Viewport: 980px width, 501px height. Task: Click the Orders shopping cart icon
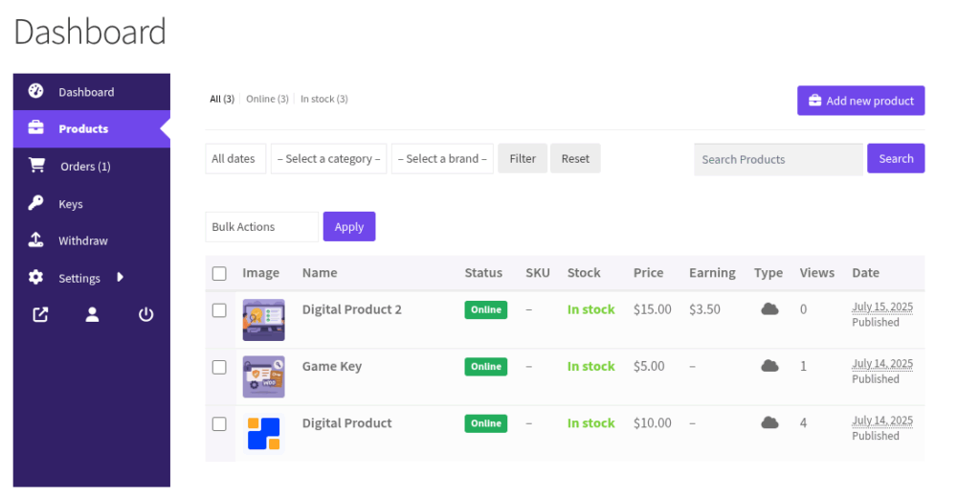tap(37, 165)
